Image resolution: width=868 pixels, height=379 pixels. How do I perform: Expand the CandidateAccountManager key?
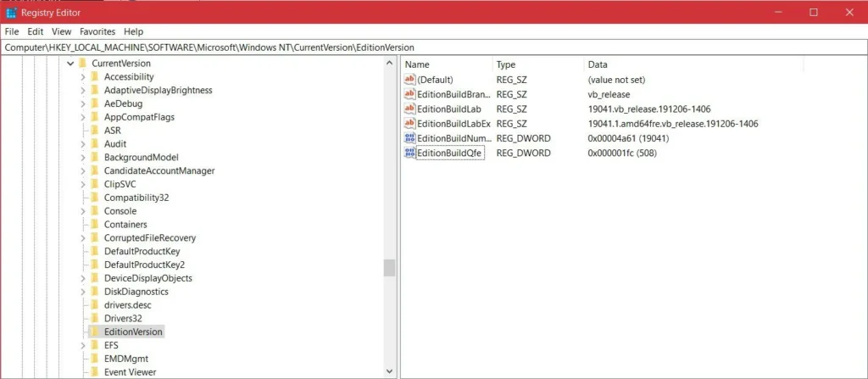82,170
